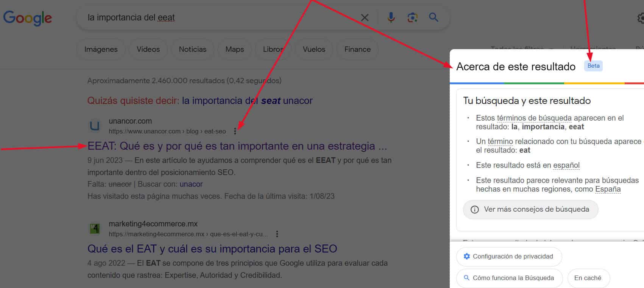Select the Libros filter tab

(x=273, y=49)
